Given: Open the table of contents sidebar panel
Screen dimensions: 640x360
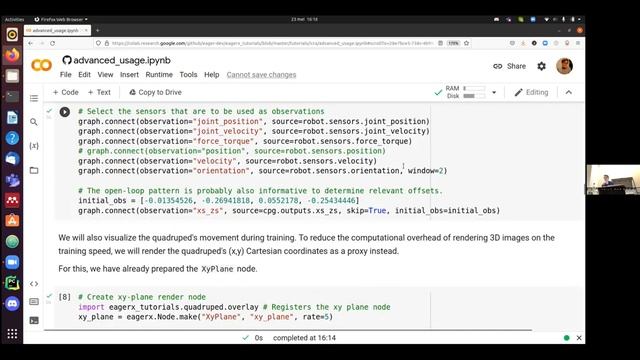Looking at the screenshot, I should [34, 98].
